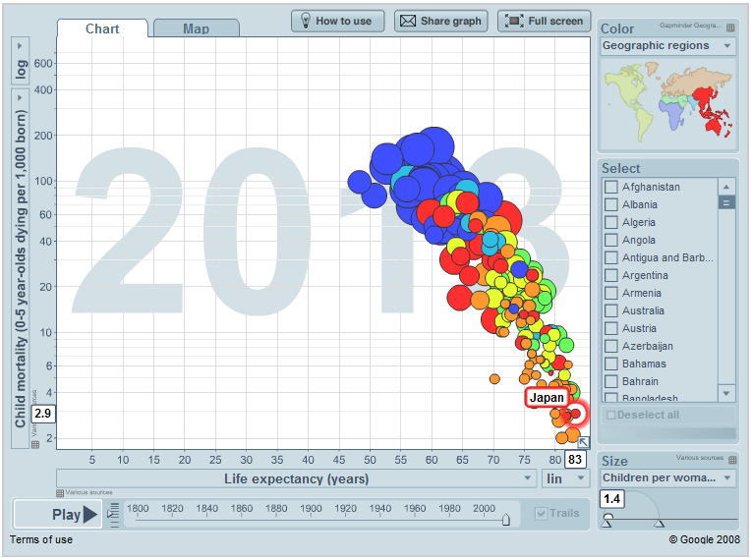Viewport: 751px width, 560px height.
Task: Enable the Australia checkbox
Action: (x=611, y=310)
